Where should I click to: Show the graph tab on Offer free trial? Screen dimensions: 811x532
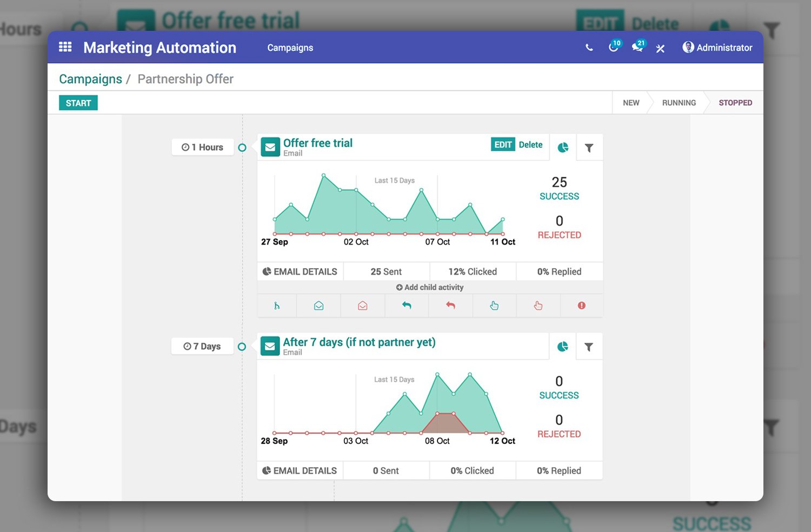[x=563, y=148]
